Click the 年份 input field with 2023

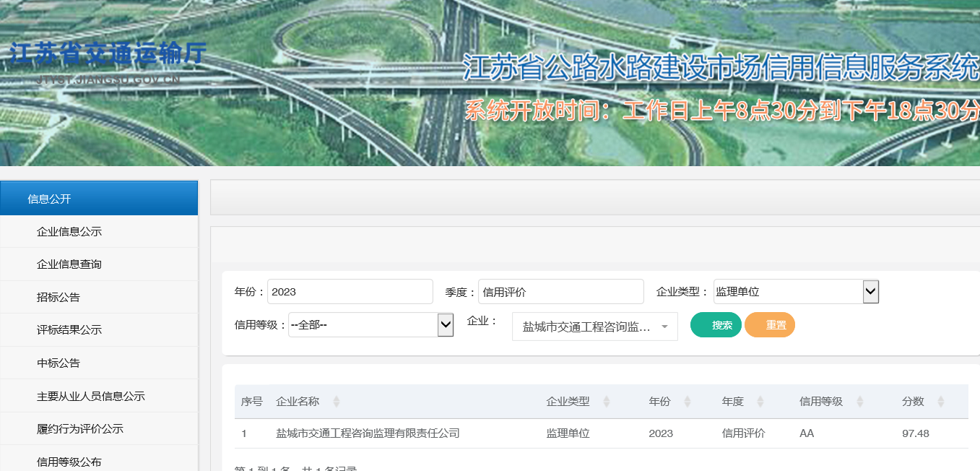(350, 292)
